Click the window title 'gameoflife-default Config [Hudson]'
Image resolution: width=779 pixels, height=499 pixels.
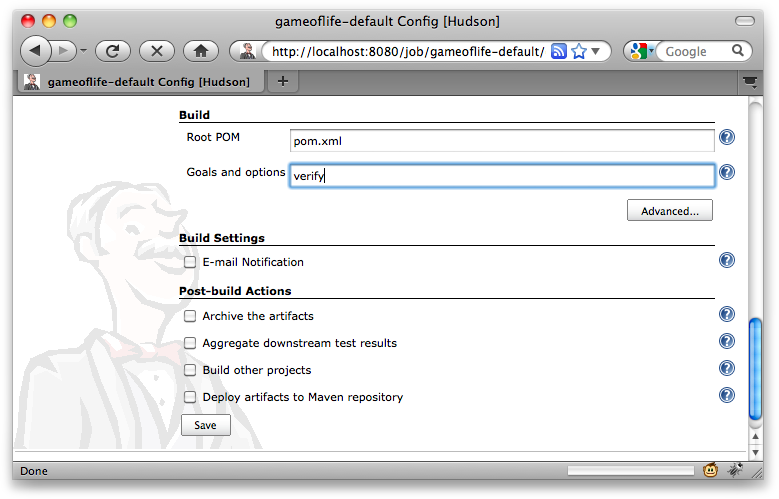[x=388, y=21]
